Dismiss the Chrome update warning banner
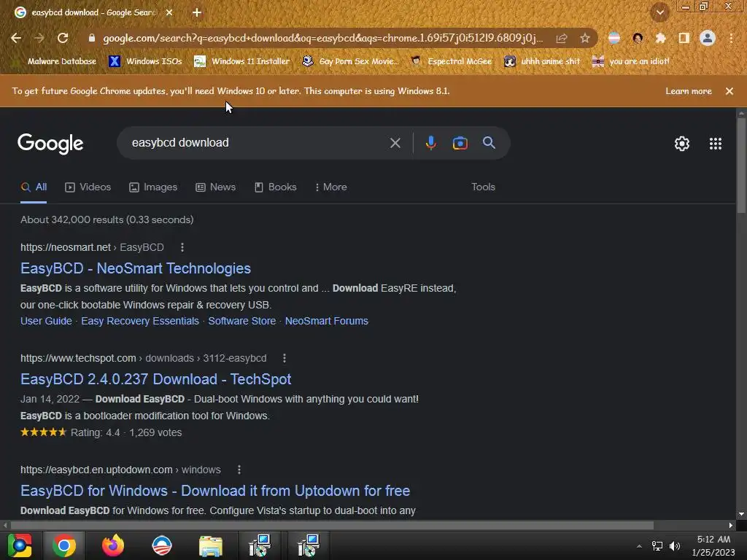This screenshot has height=560, width=747. coord(729,91)
